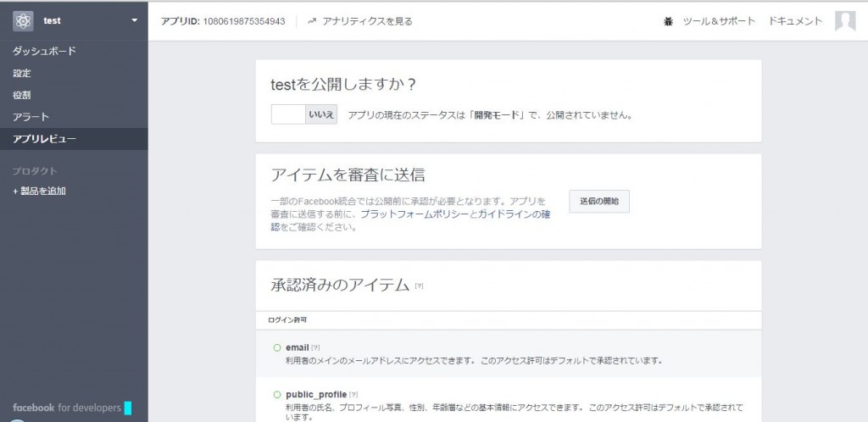Open アラート in the sidebar
The height and width of the screenshot is (422, 868).
31,117
